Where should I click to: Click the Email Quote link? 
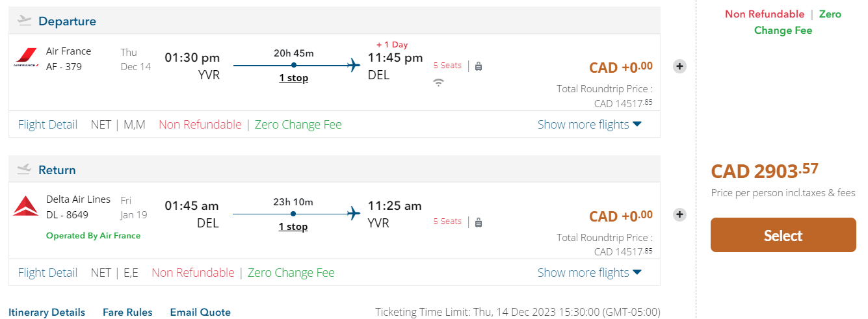pos(200,313)
